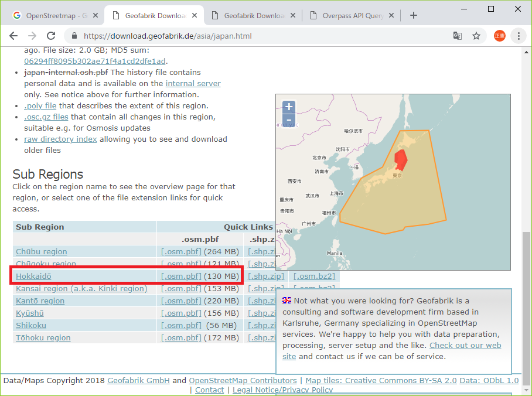The image size is (532, 396).
Task: Click the page scrollbar down arrow
Action: click(526, 390)
